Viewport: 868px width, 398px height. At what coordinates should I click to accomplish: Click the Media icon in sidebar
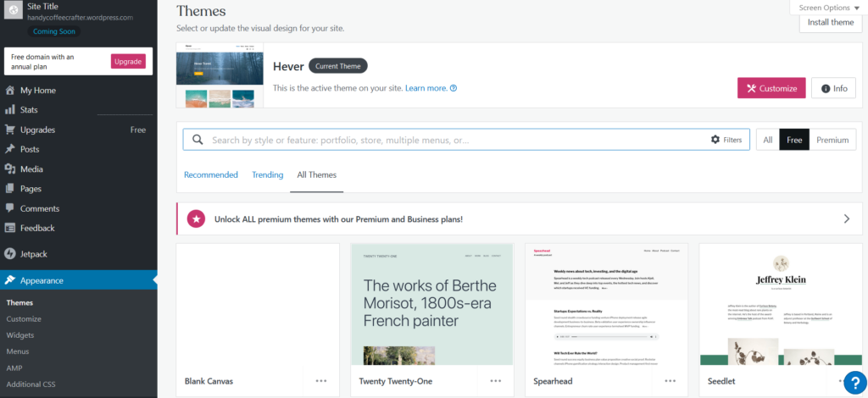[x=10, y=169]
